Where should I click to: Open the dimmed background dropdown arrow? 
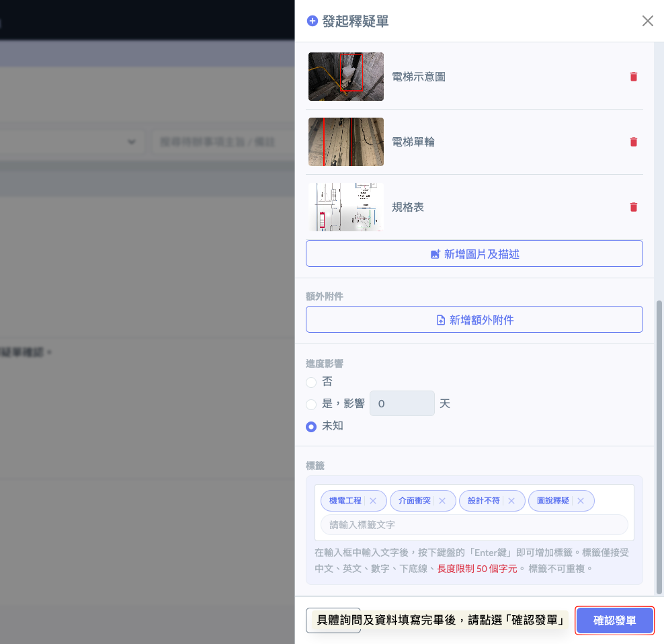[x=132, y=142]
